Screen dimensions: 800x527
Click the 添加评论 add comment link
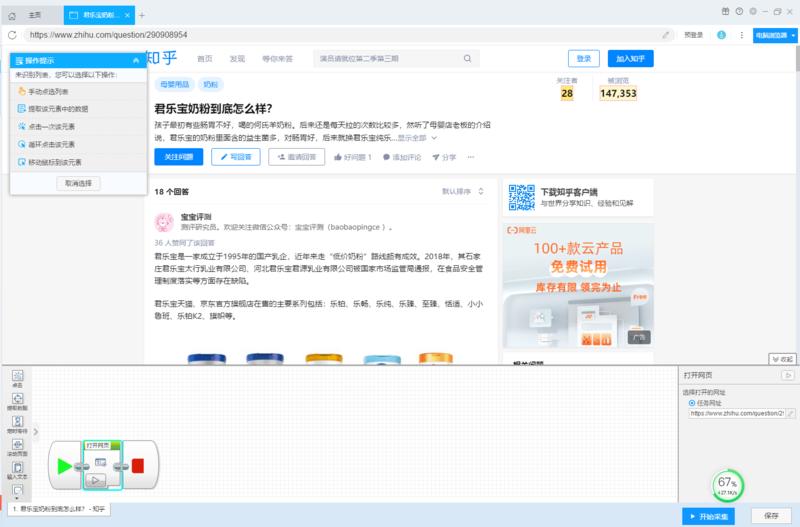402,157
